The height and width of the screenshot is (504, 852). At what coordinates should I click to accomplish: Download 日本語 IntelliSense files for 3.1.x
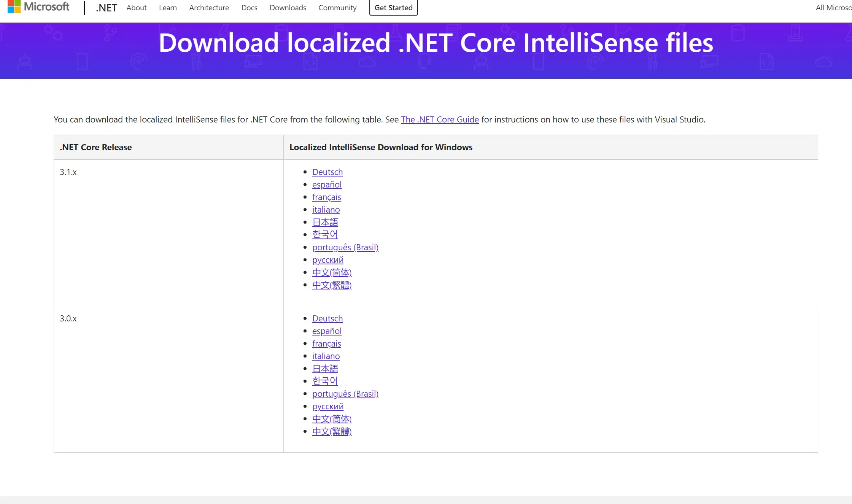[325, 222]
